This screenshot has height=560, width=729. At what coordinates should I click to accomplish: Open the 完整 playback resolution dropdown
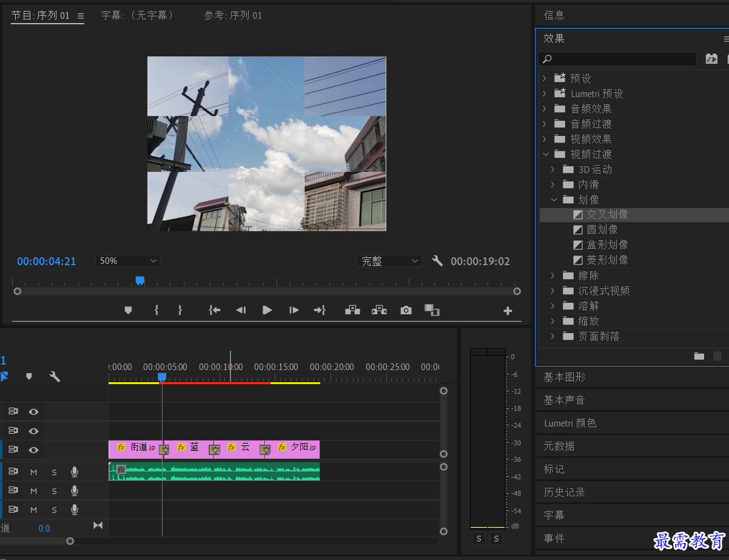(389, 261)
